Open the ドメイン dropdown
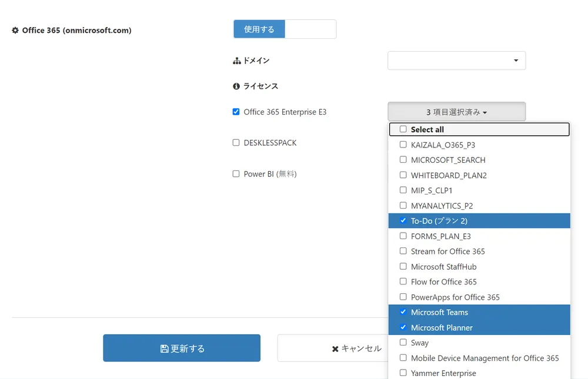The height and width of the screenshot is (379, 588). pyautogui.click(x=456, y=61)
